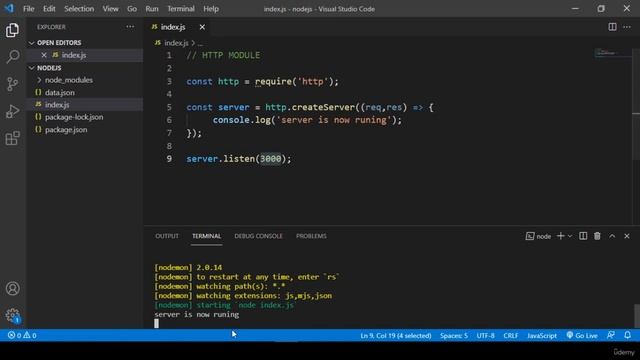This screenshot has width=640, height=360.
Task: Click the Ln 9, Col 19 cursor position
Action: click(396, 336)
